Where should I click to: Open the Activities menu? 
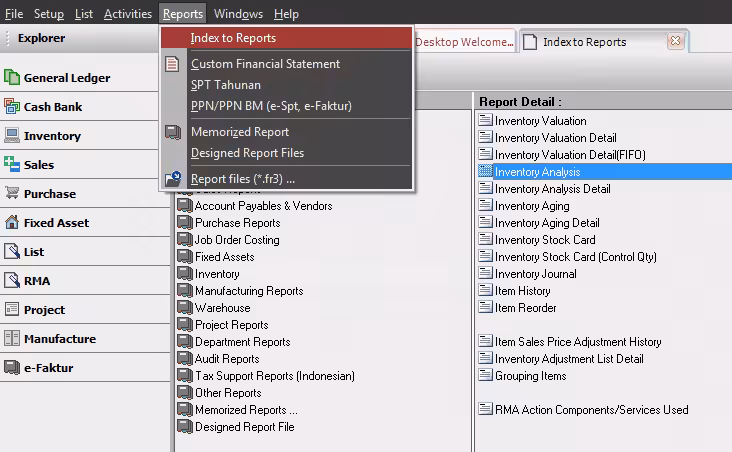point(127,14)
